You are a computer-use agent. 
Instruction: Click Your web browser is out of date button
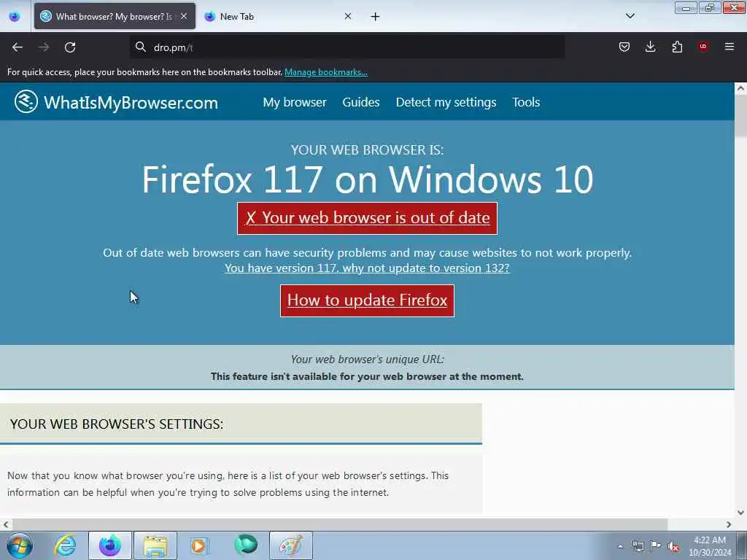coord(368,219)
